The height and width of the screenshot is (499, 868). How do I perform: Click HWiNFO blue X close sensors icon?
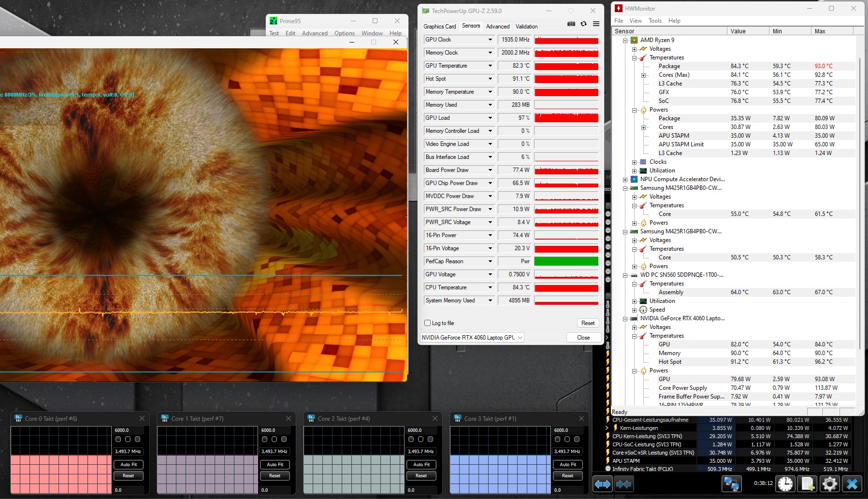coord(852,484)
